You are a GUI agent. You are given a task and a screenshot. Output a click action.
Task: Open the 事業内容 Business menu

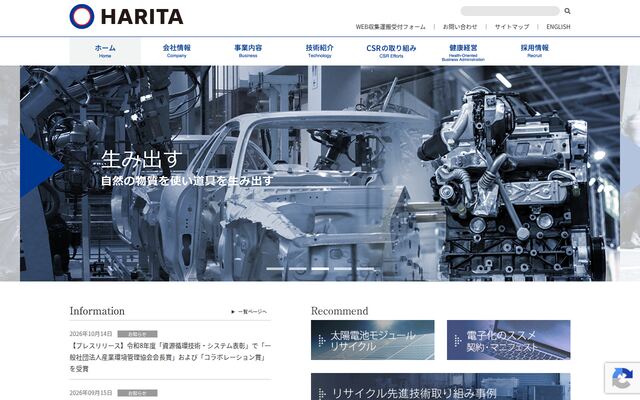click(248, 51)
